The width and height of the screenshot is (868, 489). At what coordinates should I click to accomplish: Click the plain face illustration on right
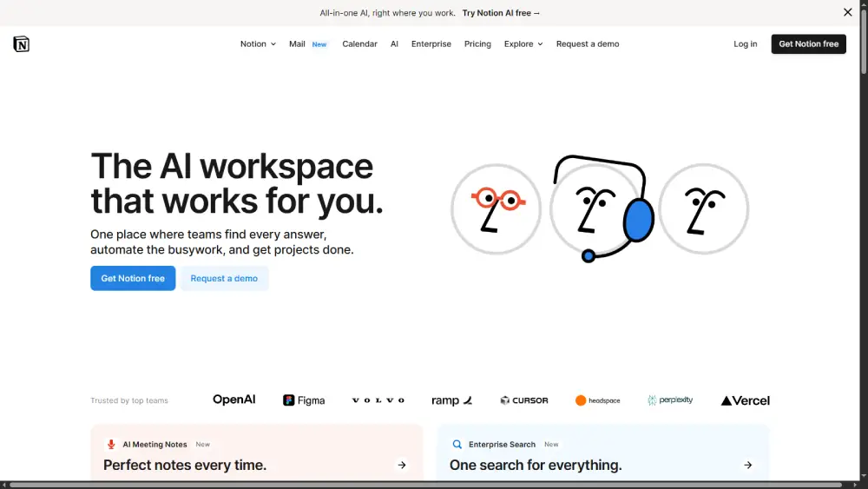coord(704,208)
